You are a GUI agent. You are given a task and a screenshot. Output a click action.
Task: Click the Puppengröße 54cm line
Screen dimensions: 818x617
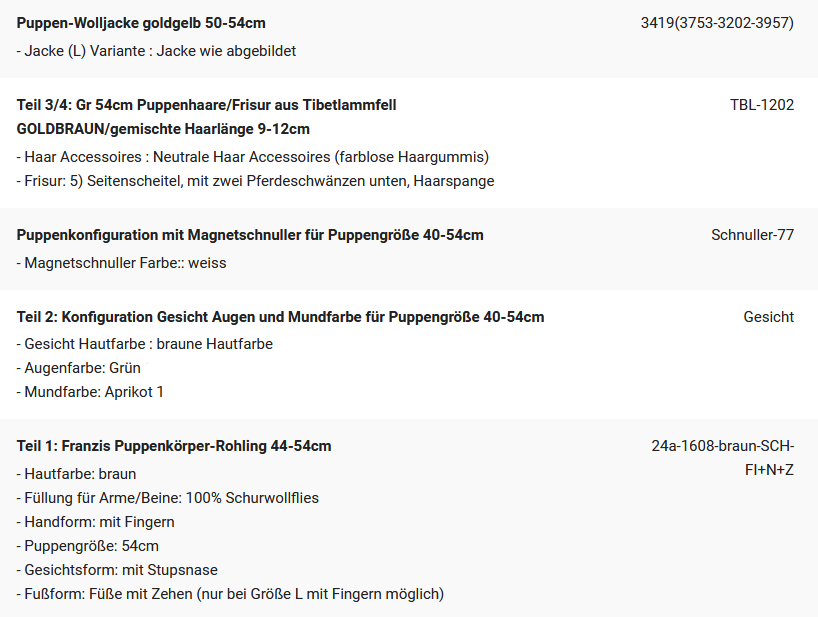[x=88, y=546]
